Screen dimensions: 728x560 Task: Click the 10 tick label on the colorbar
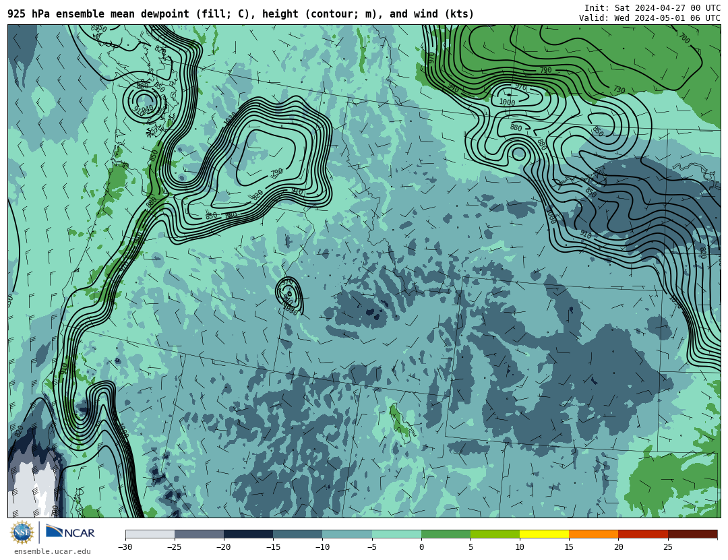tap(520, 547)
